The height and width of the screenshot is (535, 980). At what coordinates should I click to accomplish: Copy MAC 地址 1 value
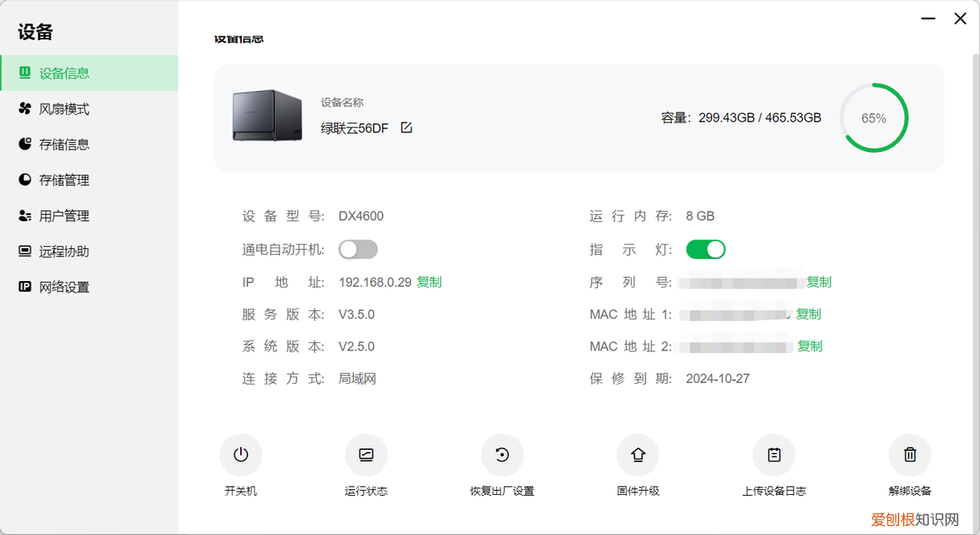[809, 314]
